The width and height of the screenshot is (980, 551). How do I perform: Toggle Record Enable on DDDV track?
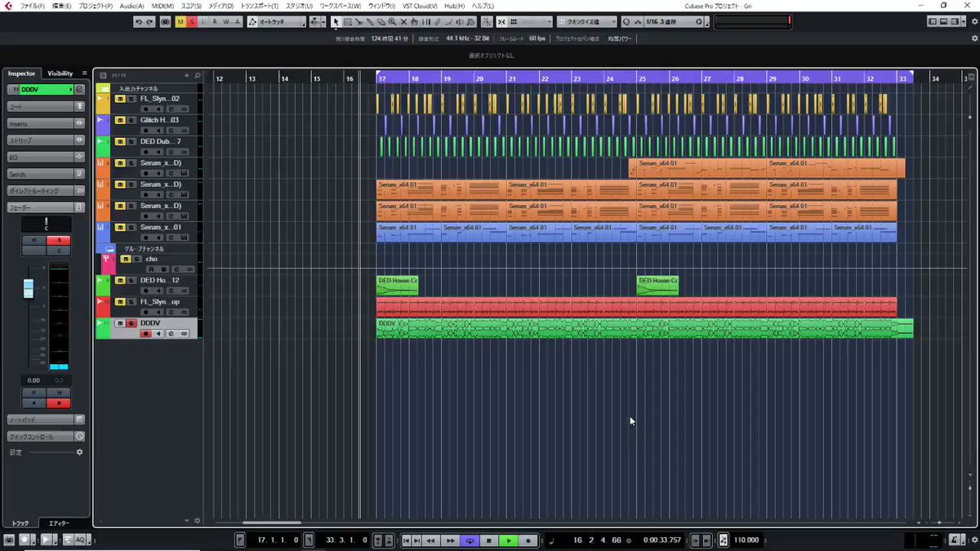(145, 334)
